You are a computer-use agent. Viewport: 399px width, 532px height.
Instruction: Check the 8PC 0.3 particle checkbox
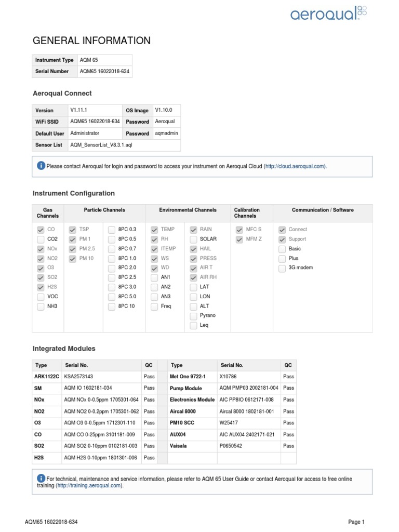pyautogui.click(x=112, y=230)
